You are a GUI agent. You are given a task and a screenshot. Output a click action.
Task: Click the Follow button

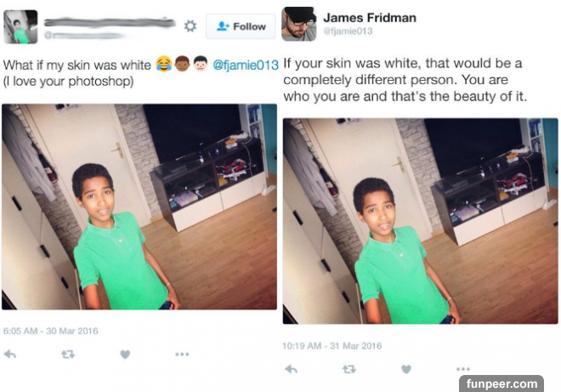(241, 26)
